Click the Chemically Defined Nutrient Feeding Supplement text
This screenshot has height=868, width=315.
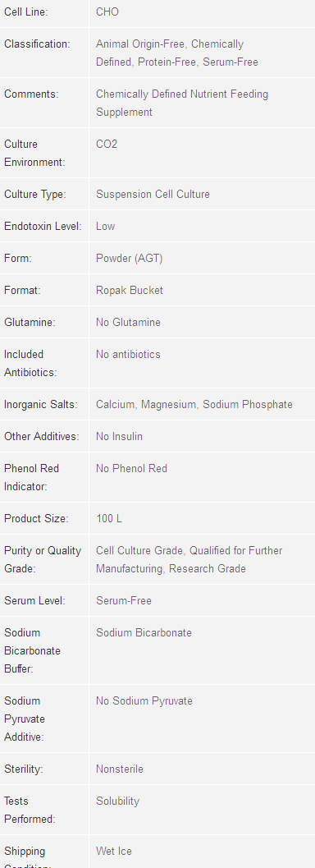182,103
